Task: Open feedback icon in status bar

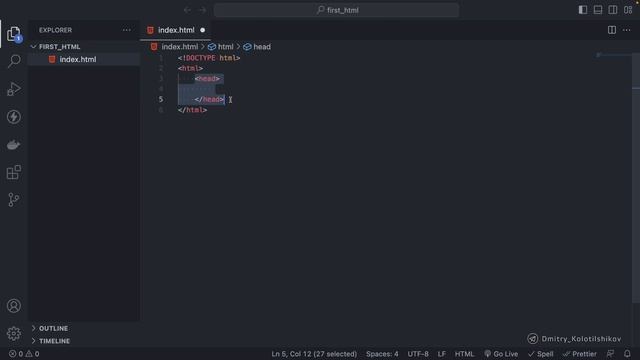Action: [x=610, y=354]
